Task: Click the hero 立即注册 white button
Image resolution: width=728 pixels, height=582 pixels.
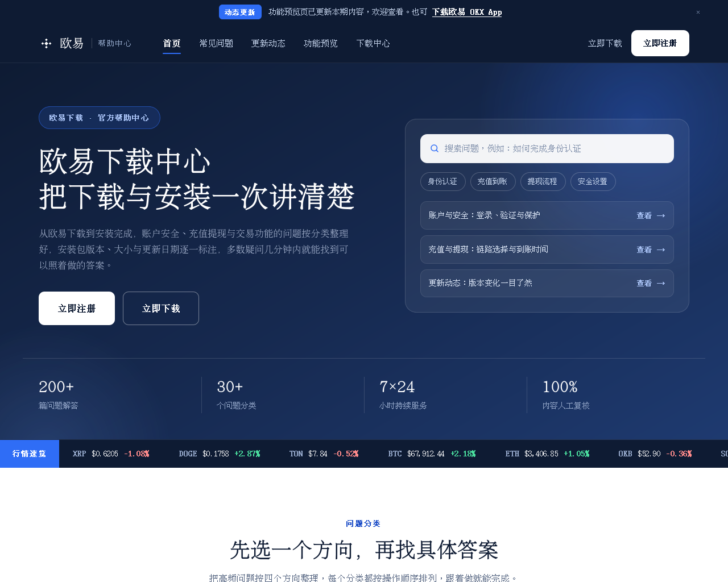Action: click(77, 309)
